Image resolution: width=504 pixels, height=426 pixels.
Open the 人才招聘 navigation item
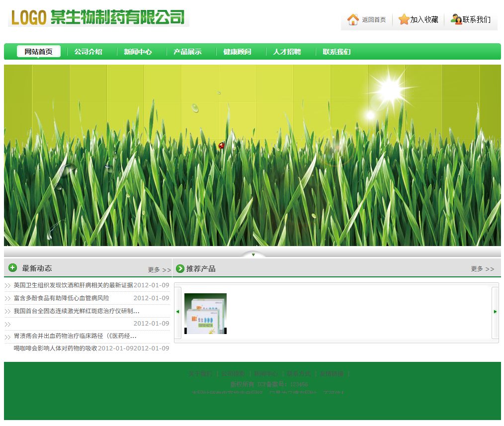pyautogui.click(x=287, y=52)
